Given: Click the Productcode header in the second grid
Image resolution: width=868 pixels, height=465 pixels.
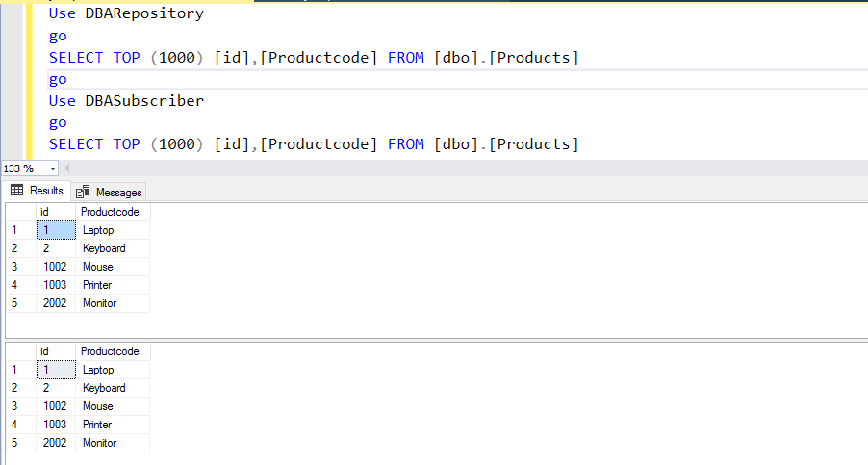Looking at the screenshot, I should coord(111,351).
